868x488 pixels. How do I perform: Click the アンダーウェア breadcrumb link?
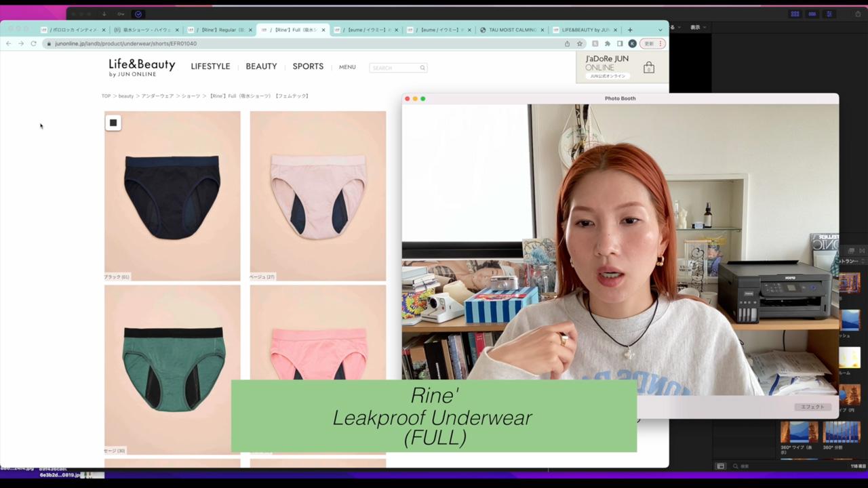(x=157, y=96)
